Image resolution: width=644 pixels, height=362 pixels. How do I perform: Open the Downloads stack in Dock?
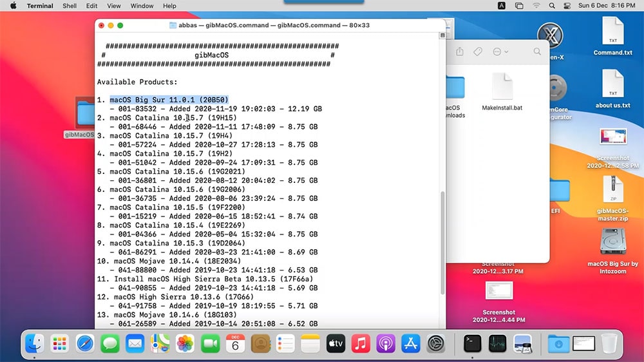pos(558,343)
